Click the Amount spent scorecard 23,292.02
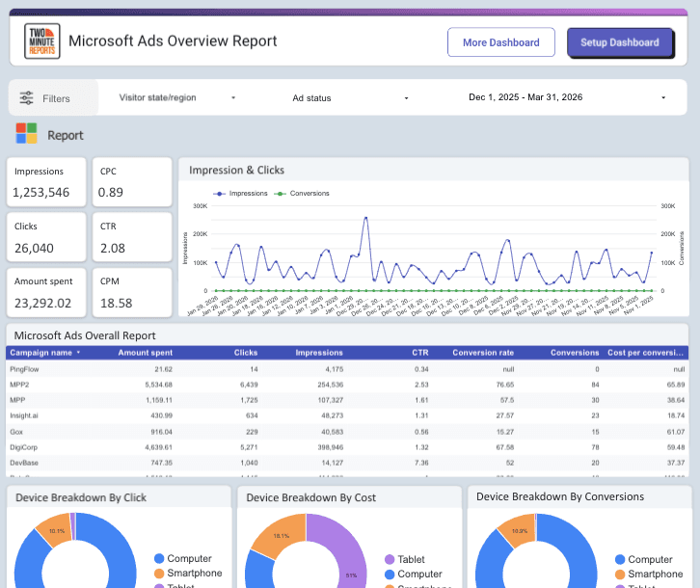 46,292
